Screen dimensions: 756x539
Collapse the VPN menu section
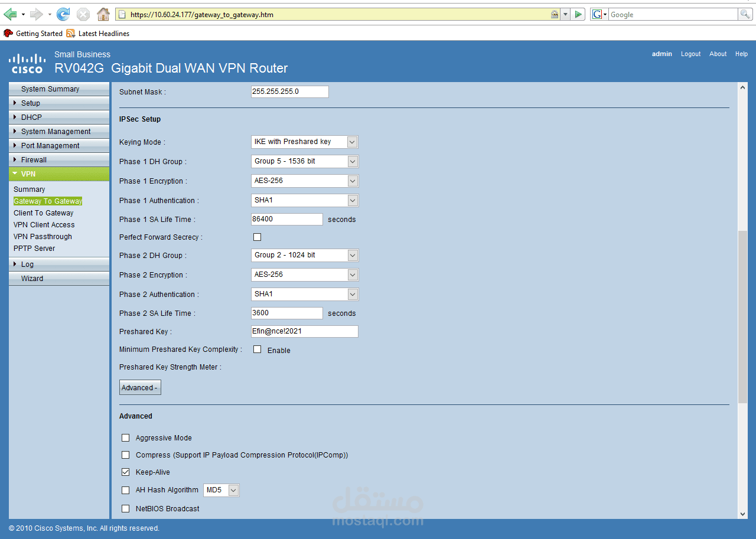(59, 174)
